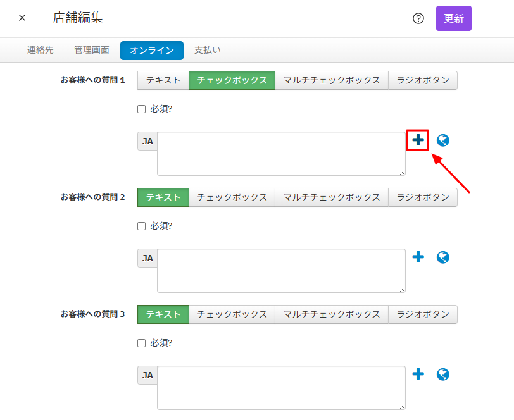Check 必須? checkbox for question 3
This screenshot has width=514, height=420.
[x=142, y=343]
